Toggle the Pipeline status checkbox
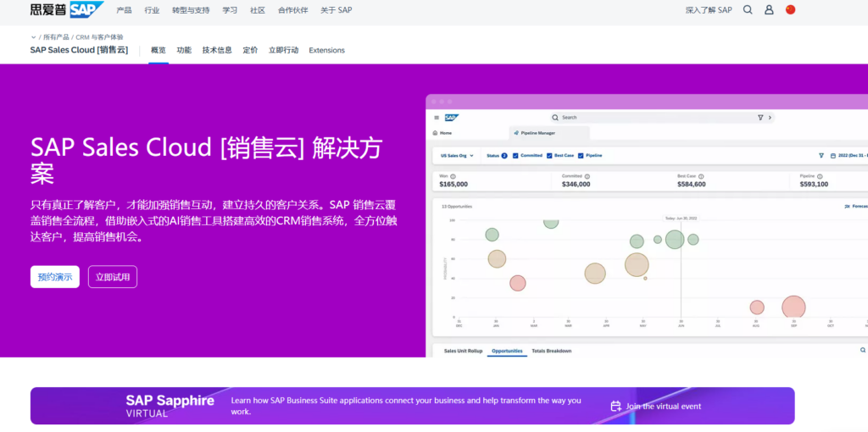 click(x=581, y=155)
